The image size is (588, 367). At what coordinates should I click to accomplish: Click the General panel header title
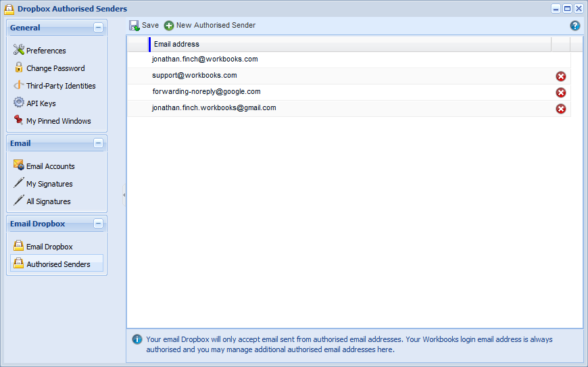click(x=25, y=28)
